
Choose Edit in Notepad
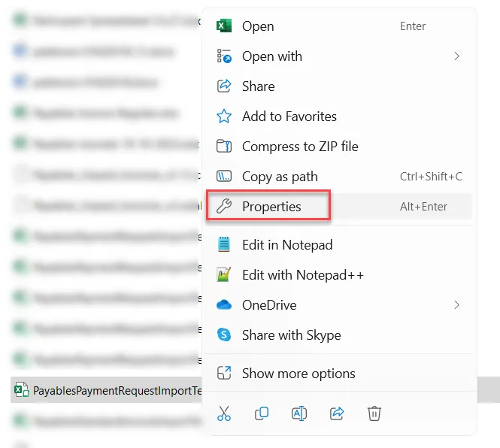click(286, 245)
